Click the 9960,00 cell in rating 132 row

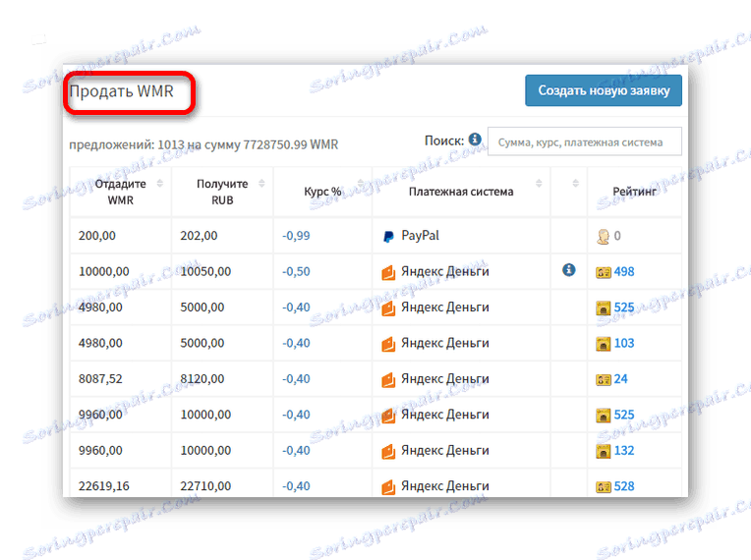click(x=121, y=450)
